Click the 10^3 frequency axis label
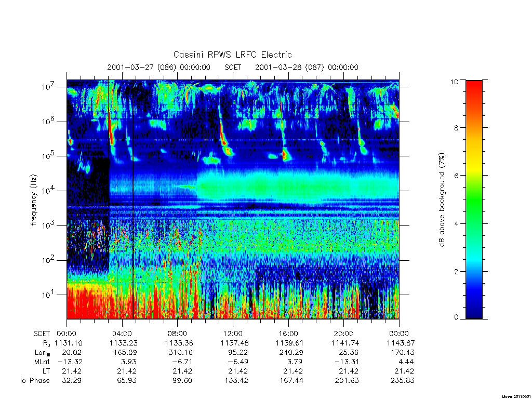This screenshot has width=532, height=399. pos(48,225)
